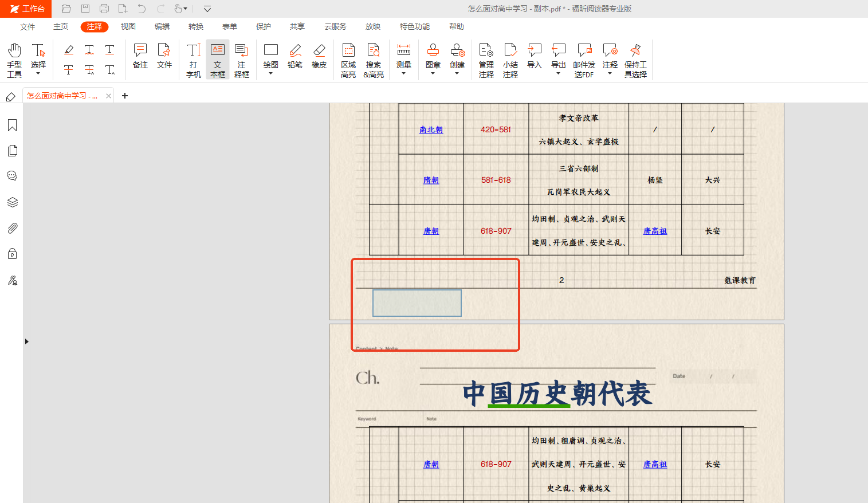Open the Attachments paperclip panel
The image size is (868, 503).
(x=12, y=228)
